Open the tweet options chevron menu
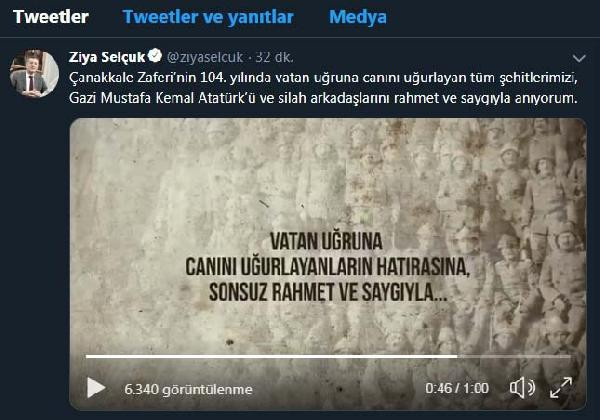This screenshot has height=420, width=600. pos(579,58)
